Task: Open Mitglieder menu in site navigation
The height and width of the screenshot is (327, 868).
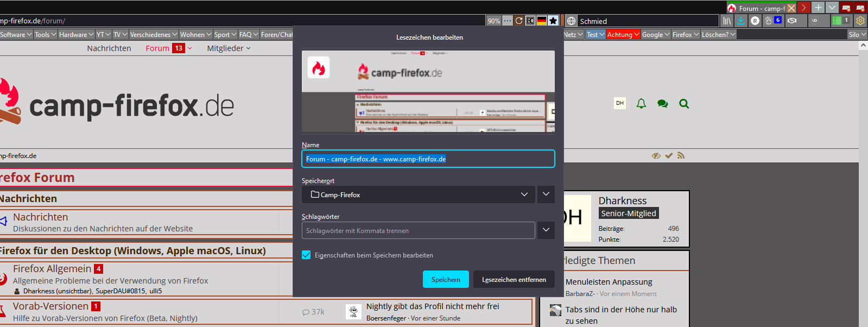Action: (x=229, y=48)
